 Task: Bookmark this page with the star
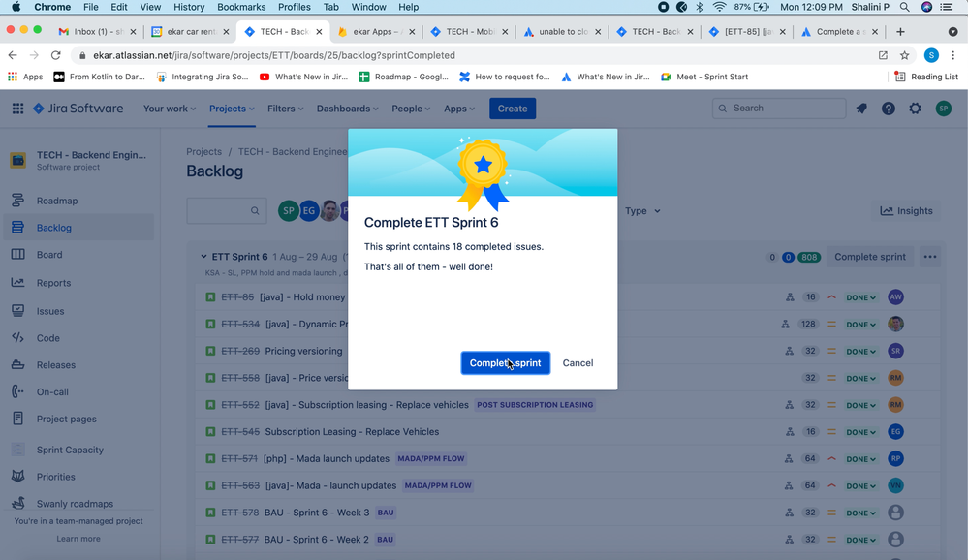tap(904, 55)
